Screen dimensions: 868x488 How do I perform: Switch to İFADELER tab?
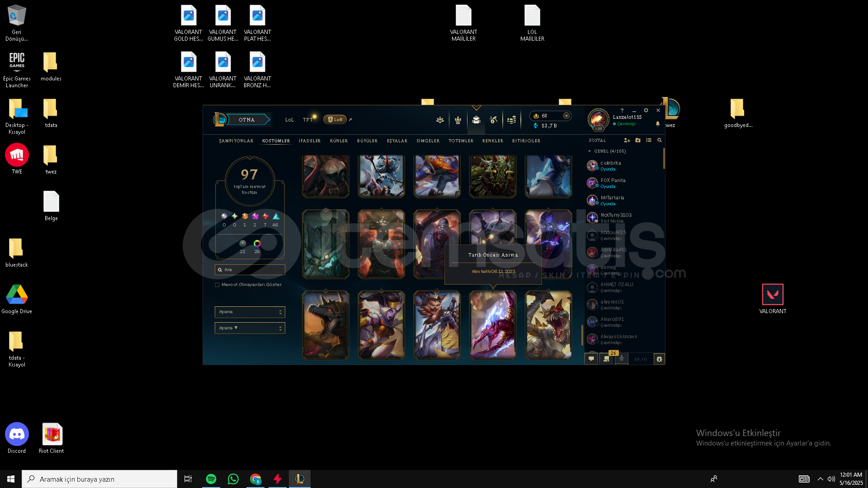(x=310, y=141)
